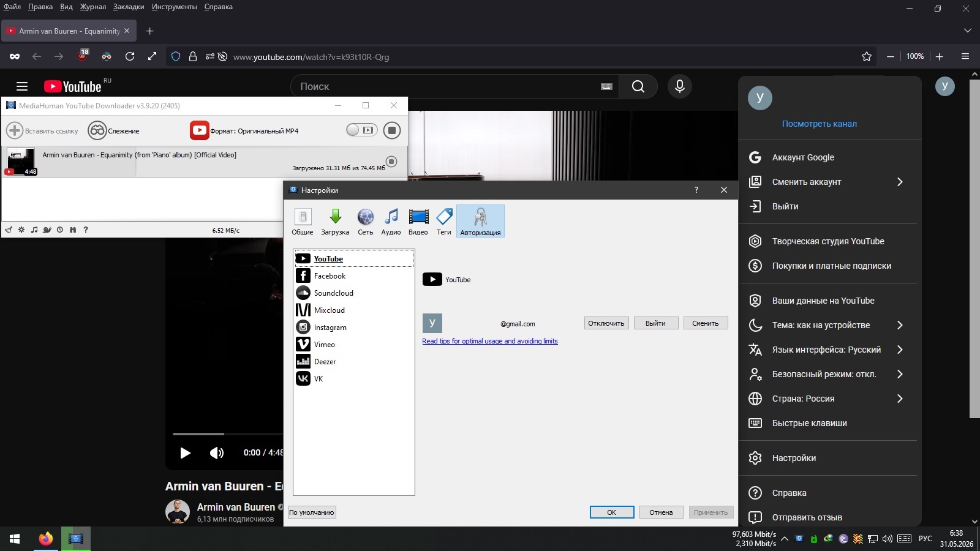
Task: Click the broom cleanup icon in downloader status bar
Action: (9, 230)
